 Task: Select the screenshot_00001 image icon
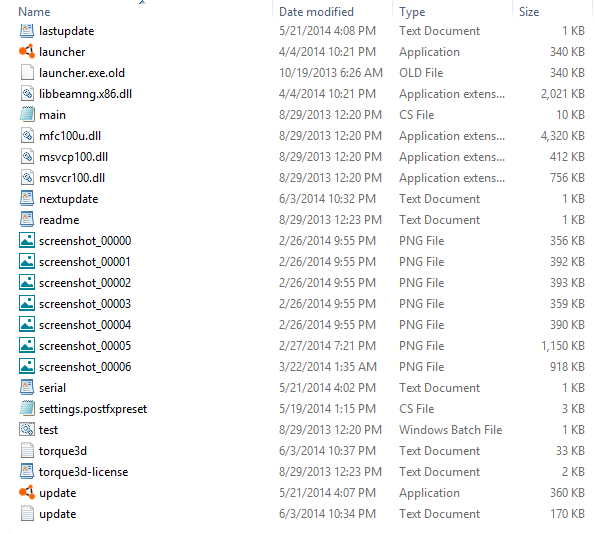[27, 262]
